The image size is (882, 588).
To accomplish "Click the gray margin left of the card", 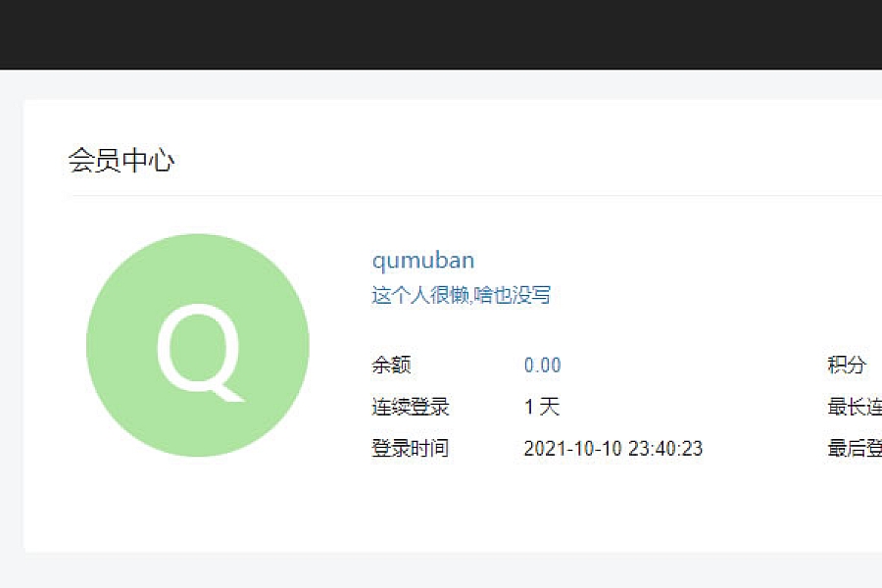I will [x=11, y=326].
